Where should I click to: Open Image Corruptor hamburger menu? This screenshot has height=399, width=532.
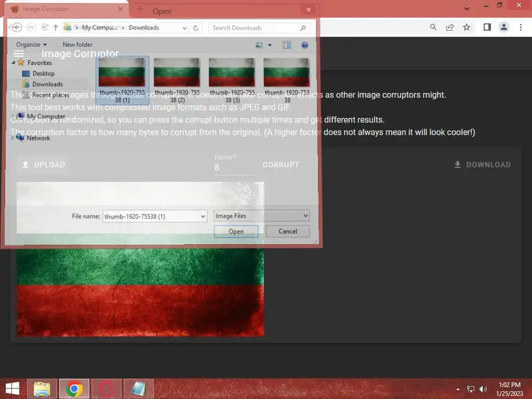pyautogui.click(x=19, y=54)
